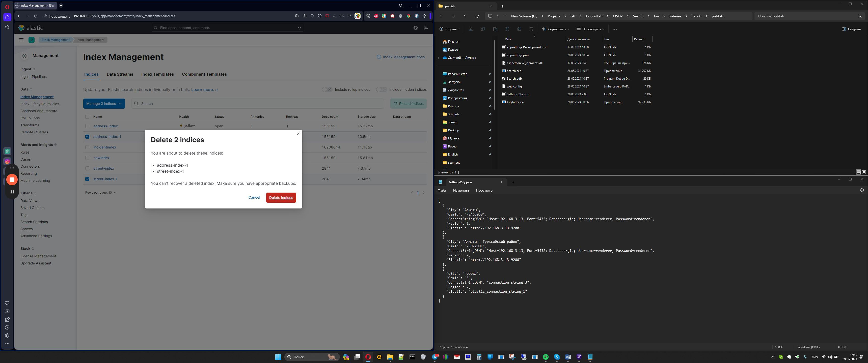The image size is (868, 363).
Task: Add a new Explorer tab
Action: [x=502, y=6]
